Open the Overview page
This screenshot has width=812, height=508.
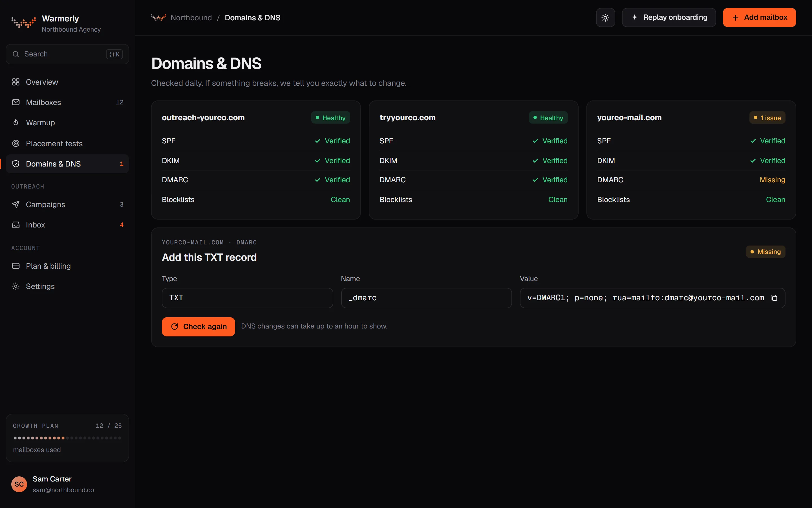coord(67,82)
